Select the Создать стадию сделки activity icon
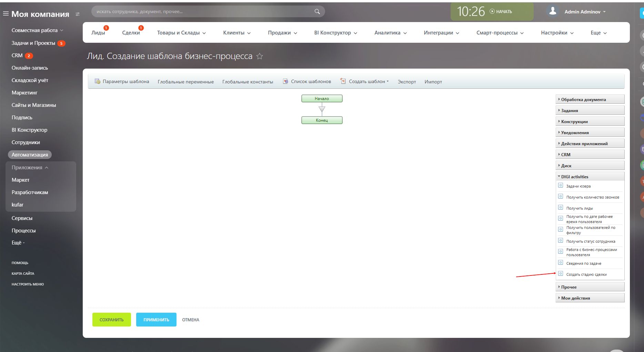The height and width of the screenshot is (352, 644). (561, 273)
